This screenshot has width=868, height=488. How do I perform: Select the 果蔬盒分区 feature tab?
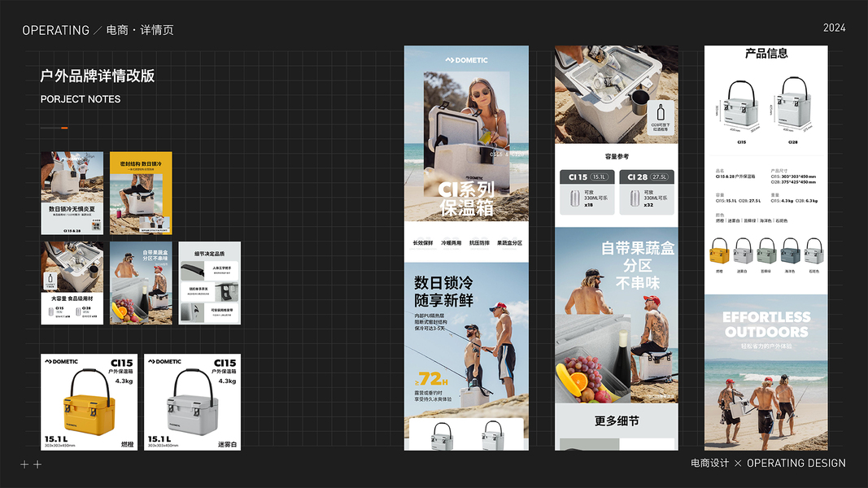(509, 243)
